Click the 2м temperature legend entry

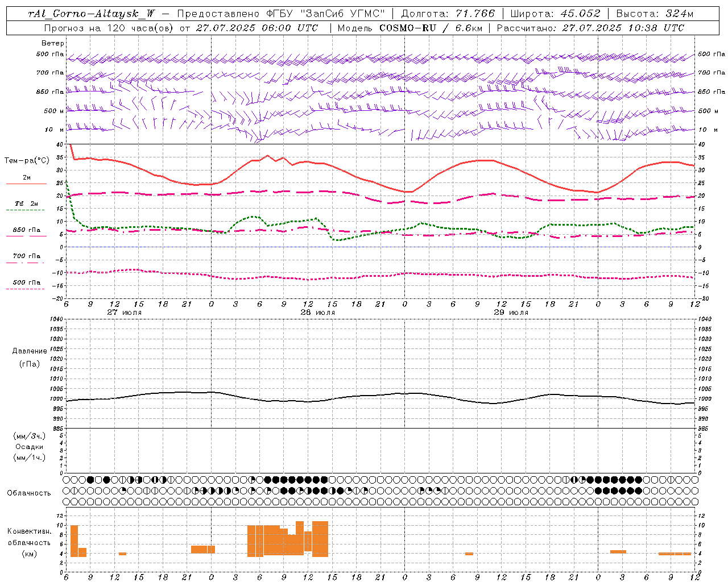pos(27,178)
